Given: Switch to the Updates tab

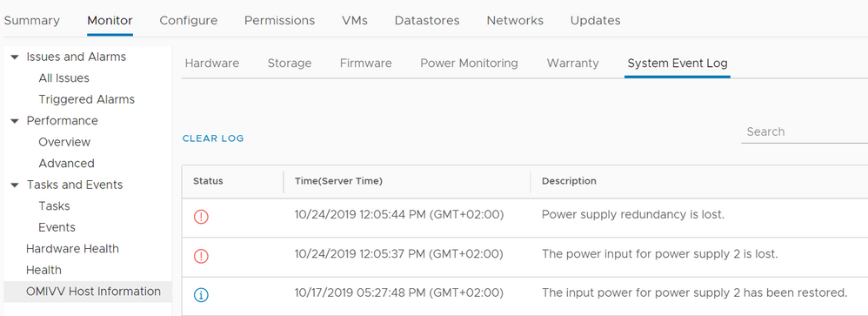Looking at the screenshot, I should (595, 21).
